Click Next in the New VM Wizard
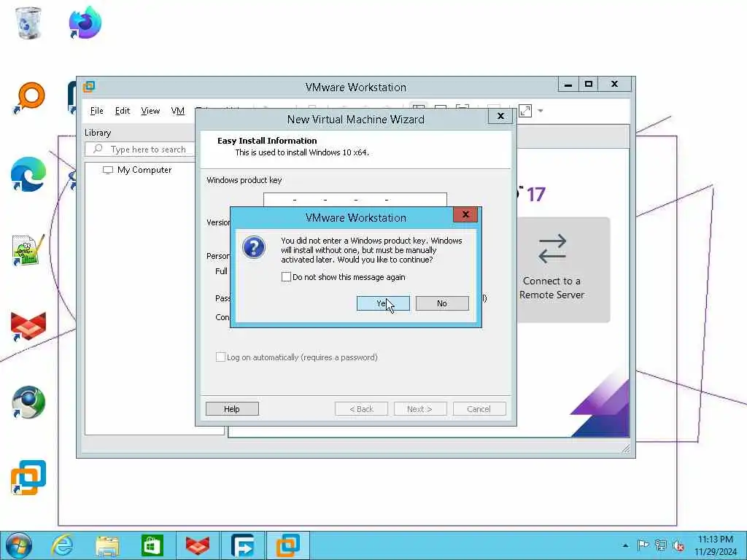The height and width of the screenshot is (560, 747). point(420,409)
